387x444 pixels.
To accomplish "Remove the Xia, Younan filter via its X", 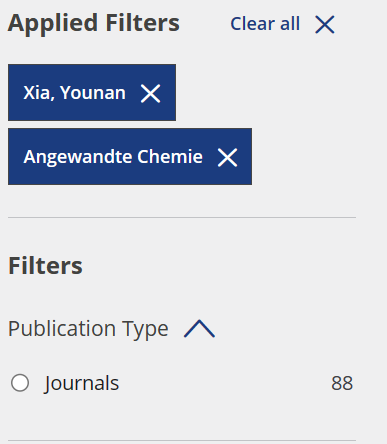I will [151, 93].
